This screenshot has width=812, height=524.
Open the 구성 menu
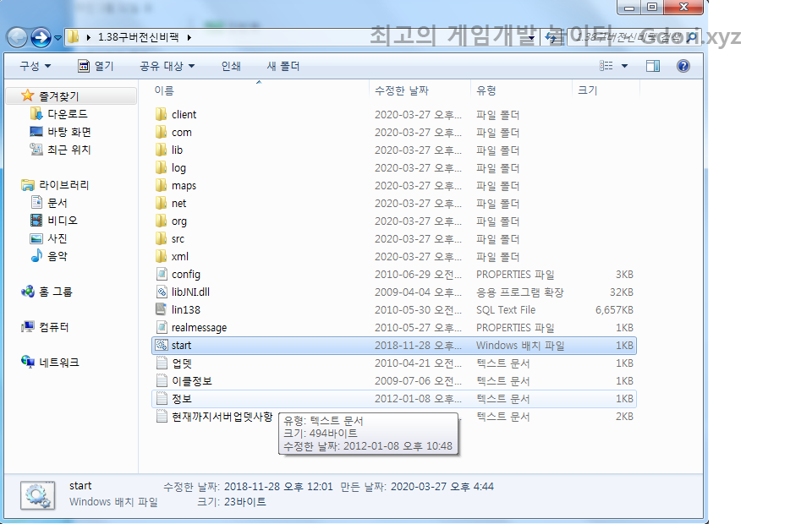pyautogui.click(x=36, y=66)
